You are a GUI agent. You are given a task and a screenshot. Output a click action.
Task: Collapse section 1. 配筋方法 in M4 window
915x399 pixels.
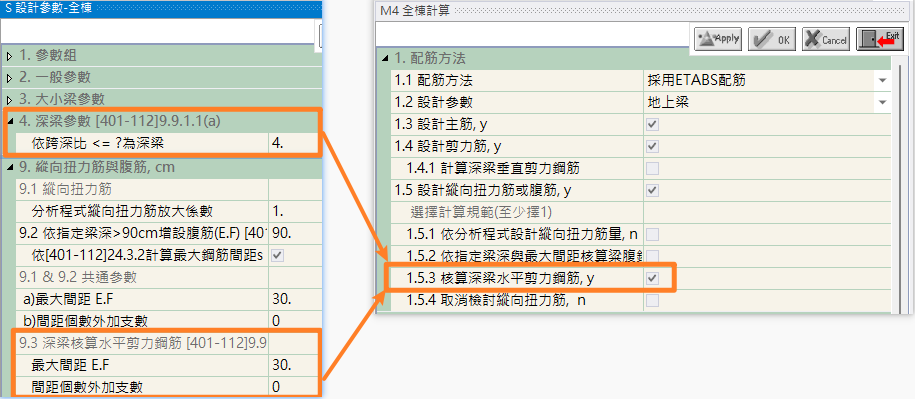click(x=385, y=58)
